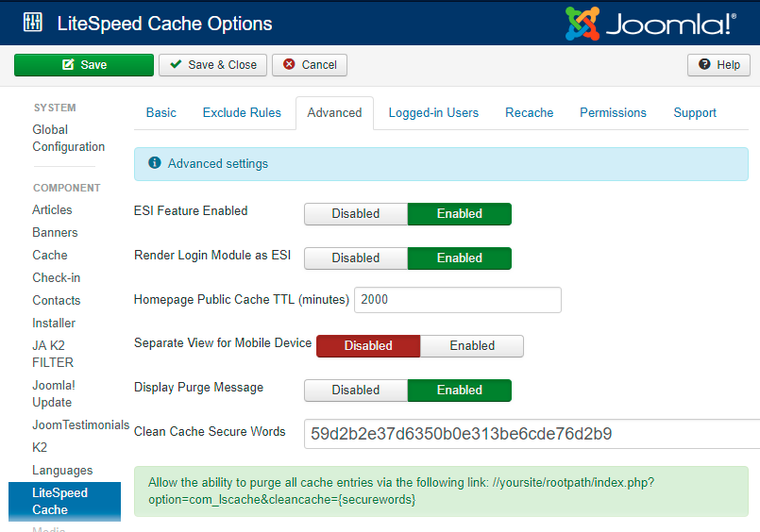Screen dimensions: 760x532
Task: Open Installer component settings
Action: click(x=54, y=323)
